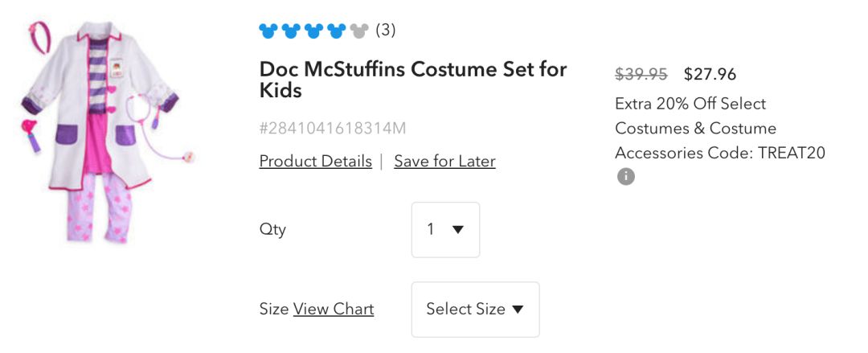
Task: Expand the Select Size dropdown
Action: pyautogui.click(x=475, y=310)
